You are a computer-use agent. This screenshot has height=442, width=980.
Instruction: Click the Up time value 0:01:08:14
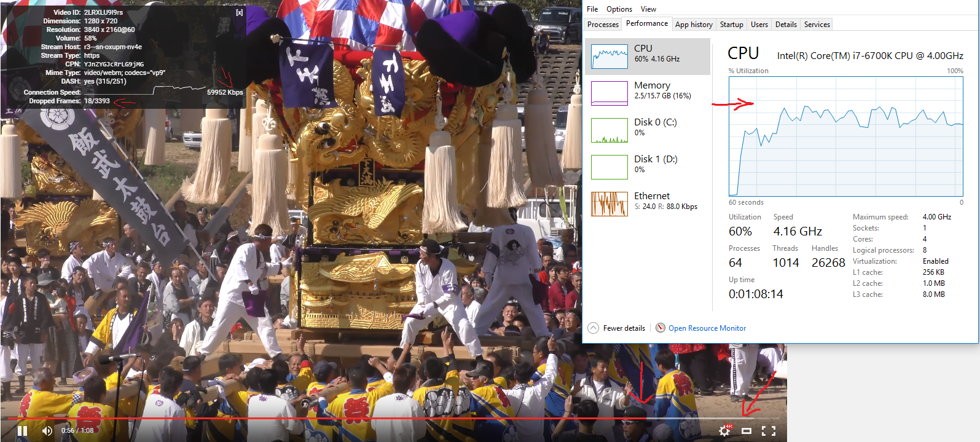[x=756, y=294]
